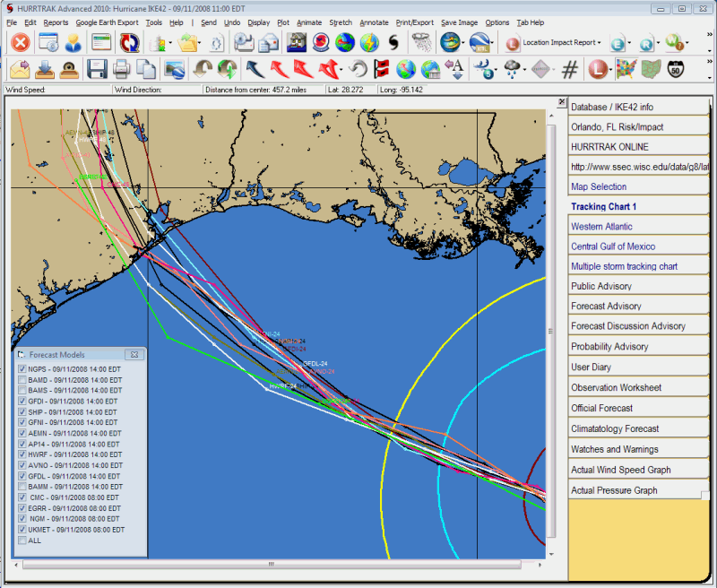Click the Route 50 highway sign icon
Screen dimensions: 717x588
[678, 69]
